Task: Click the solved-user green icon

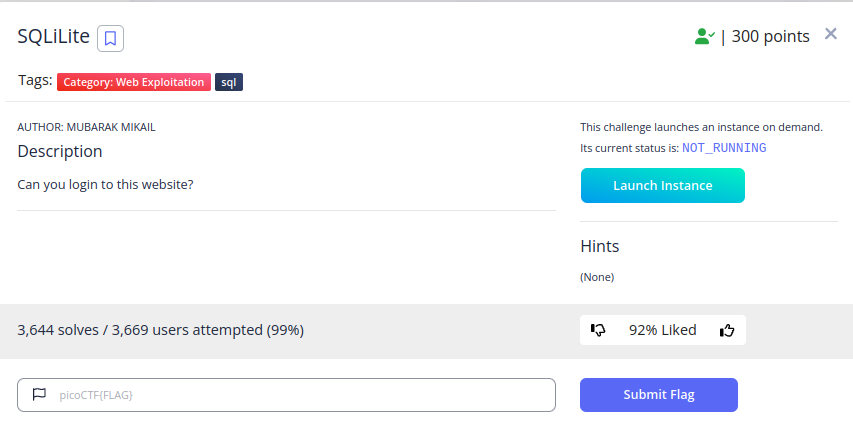Action: click(x=704, y=36)
